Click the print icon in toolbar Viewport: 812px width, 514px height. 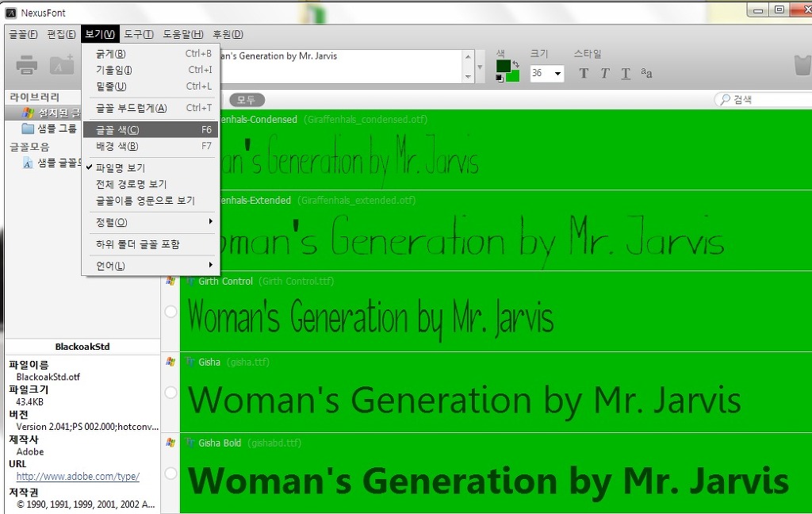pyautogui.click(x=26, y=65)
